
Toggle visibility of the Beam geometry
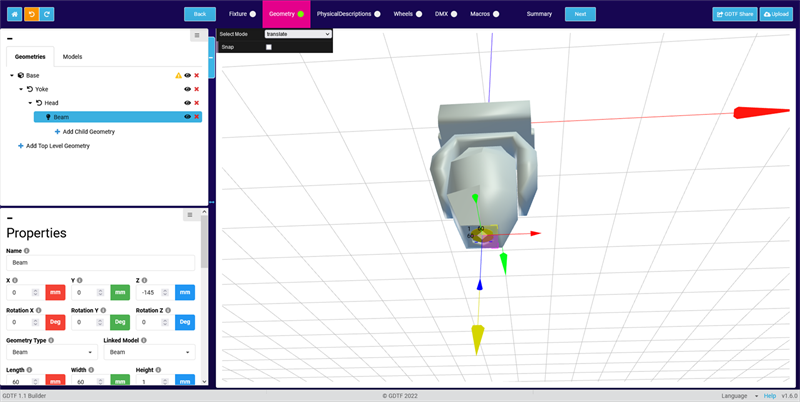tap(187, 117)
